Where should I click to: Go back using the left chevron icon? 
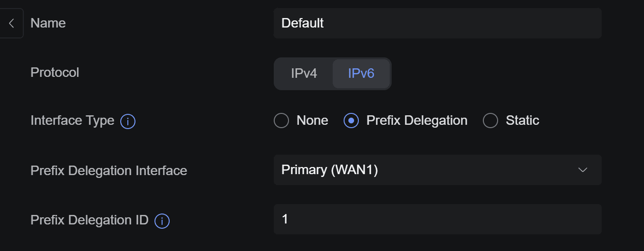[x=11, y=23]
